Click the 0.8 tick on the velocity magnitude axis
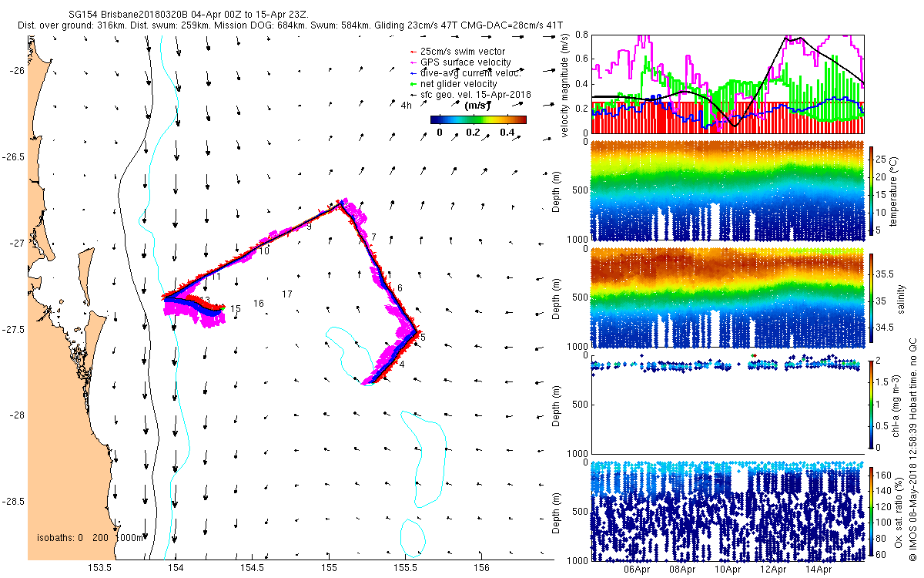This screenshot has width=924, height=578. pos(581,35)
